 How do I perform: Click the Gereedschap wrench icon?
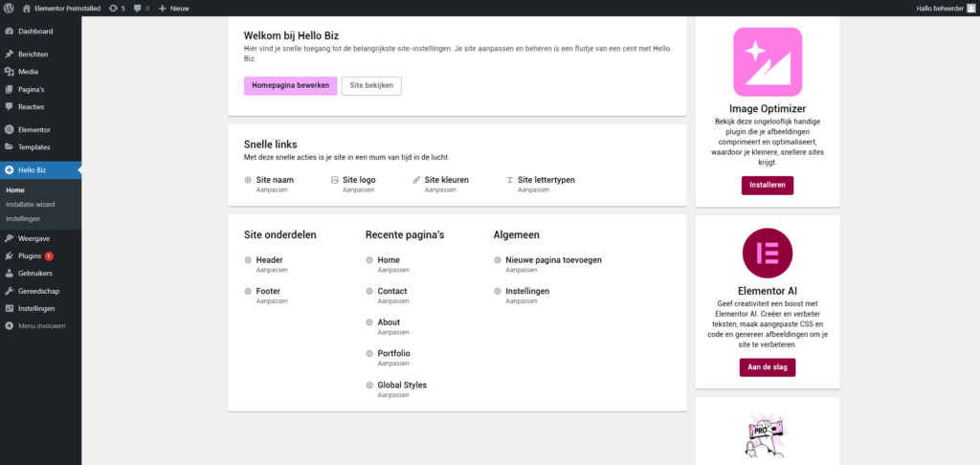coord(10,291)
